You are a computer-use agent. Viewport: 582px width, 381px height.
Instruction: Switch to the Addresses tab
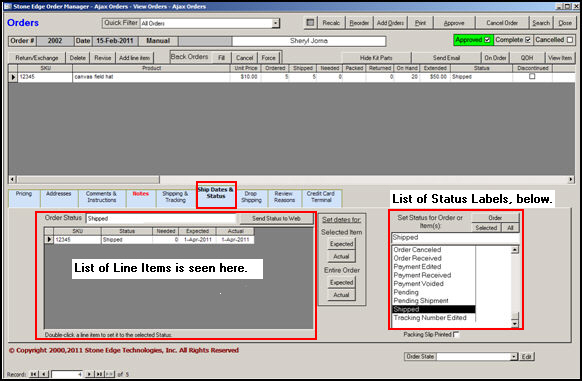click(x=58, y=197)
